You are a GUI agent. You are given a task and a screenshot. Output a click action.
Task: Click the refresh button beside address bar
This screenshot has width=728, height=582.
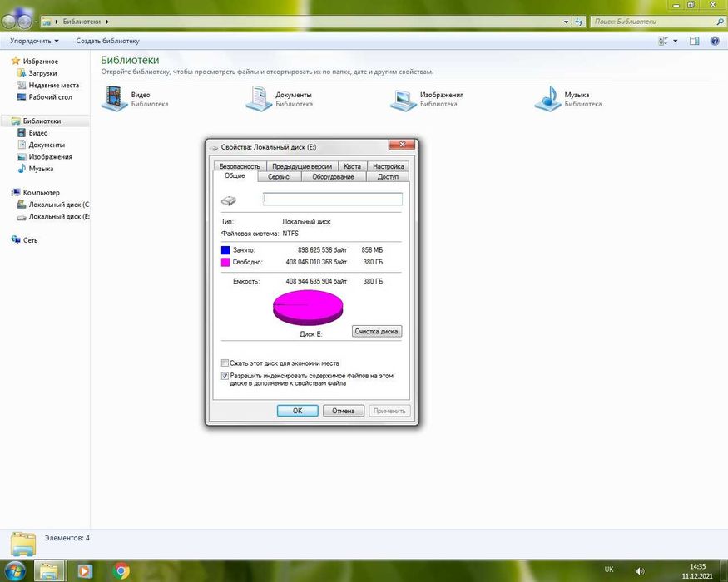pyautogui.click(x=578, y=22)
